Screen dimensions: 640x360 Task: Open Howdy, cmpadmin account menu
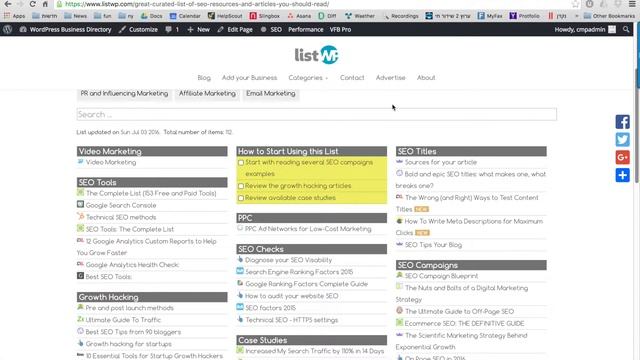point(585,29)
